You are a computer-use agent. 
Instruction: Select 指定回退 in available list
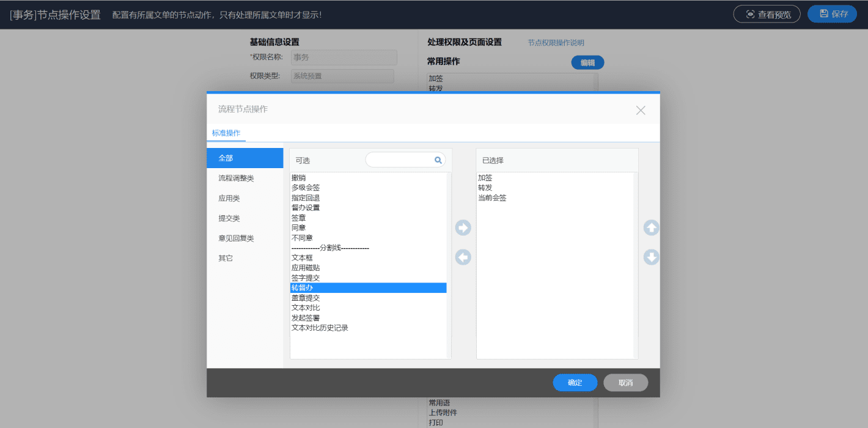[369, 197]
